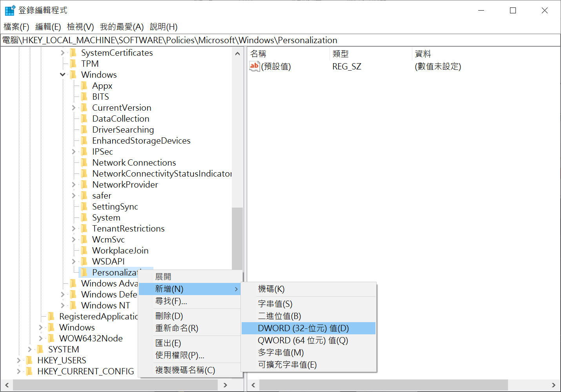This screenshot has height=392, width=561.
Task: Select 機碼(K) to create new key
Action: 309,289
